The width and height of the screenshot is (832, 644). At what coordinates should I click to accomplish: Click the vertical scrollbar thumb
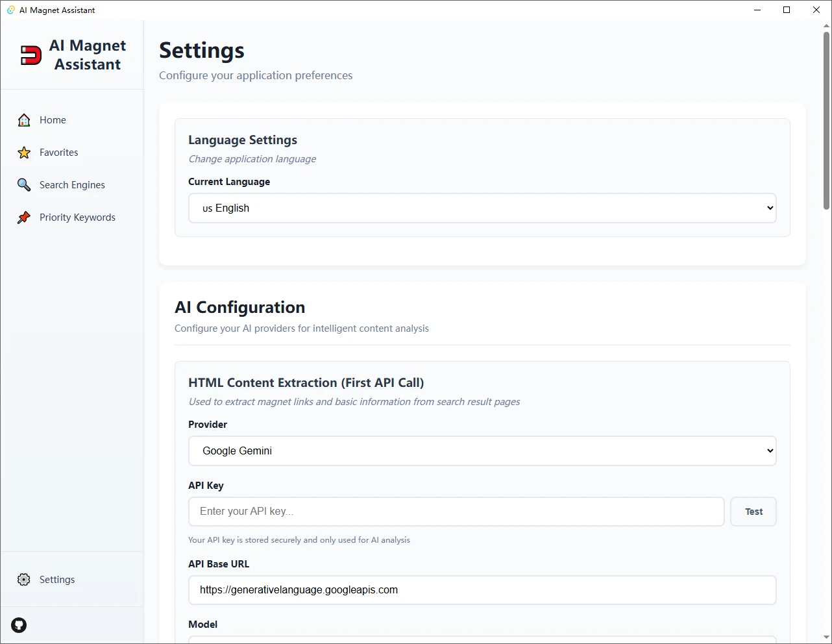[x=826, y=120]
